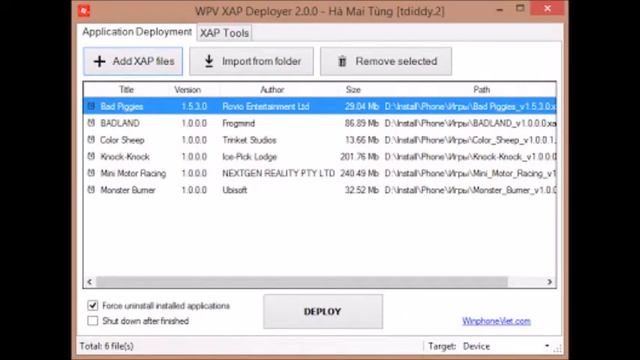Click the horizontal scrollbar right arrow
640x360 pixels.
[x=549, y=282]
